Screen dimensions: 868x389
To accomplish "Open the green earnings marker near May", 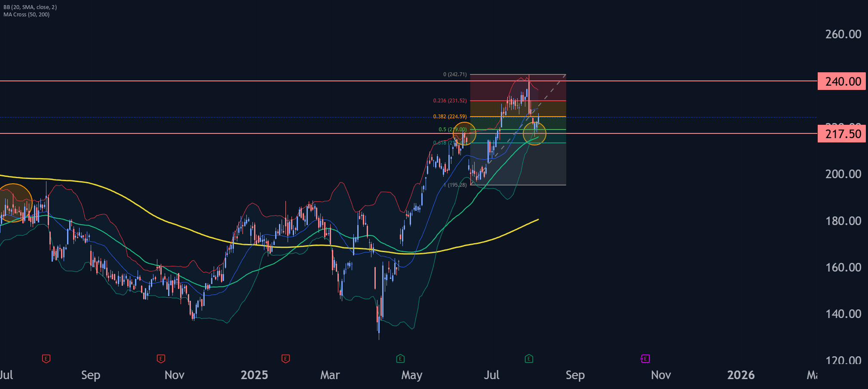I will tap(400, 358).
